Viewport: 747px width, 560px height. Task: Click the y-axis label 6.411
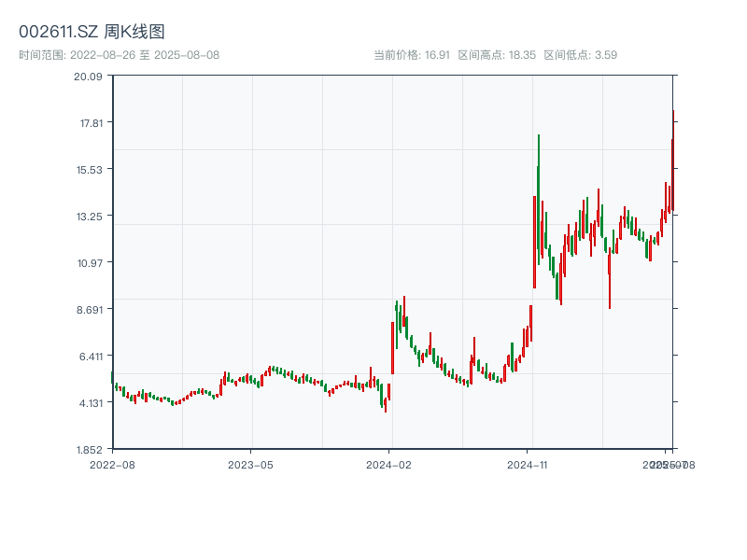pyautogui.click(x=91, y=357)
